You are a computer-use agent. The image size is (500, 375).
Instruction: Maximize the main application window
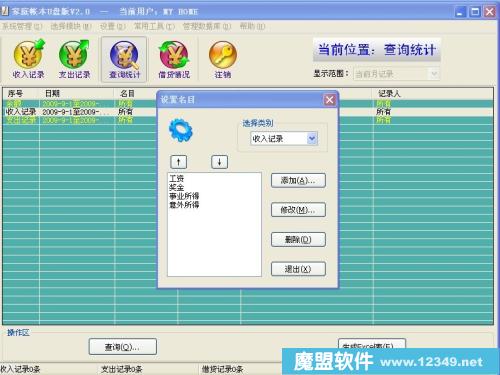tap(475, 12)
